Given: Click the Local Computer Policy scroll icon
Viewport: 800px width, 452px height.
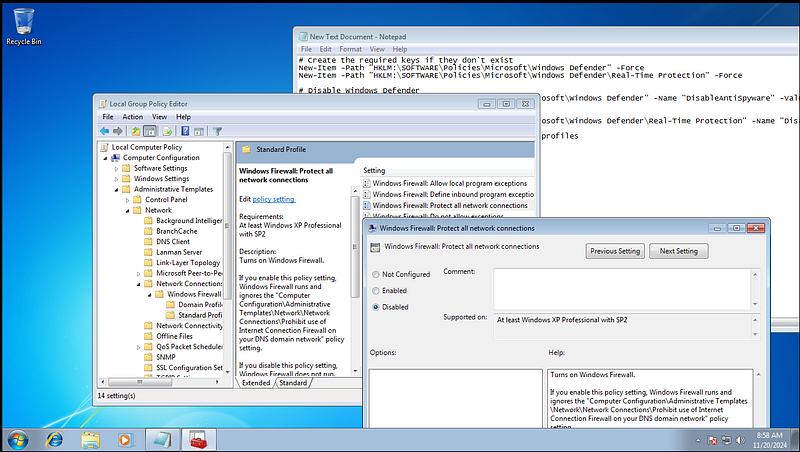Looking at the screenshot, I should pos(105,147).
